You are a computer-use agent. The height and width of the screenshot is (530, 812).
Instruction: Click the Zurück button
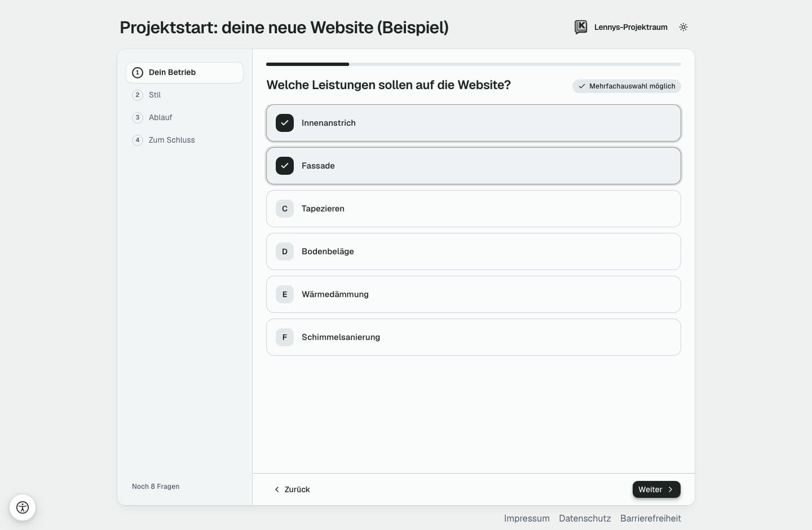292,489
